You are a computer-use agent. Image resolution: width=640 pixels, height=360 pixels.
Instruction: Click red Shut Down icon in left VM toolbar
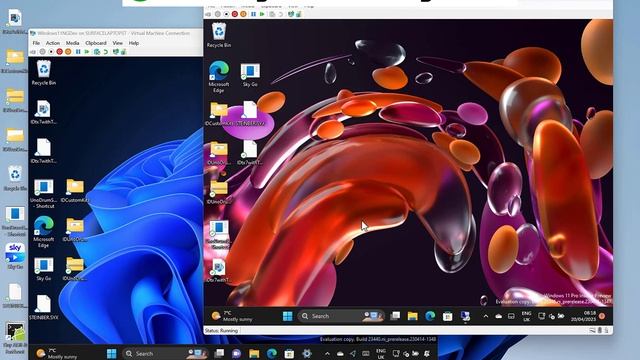pyautogui.click(x=60, y=52)
